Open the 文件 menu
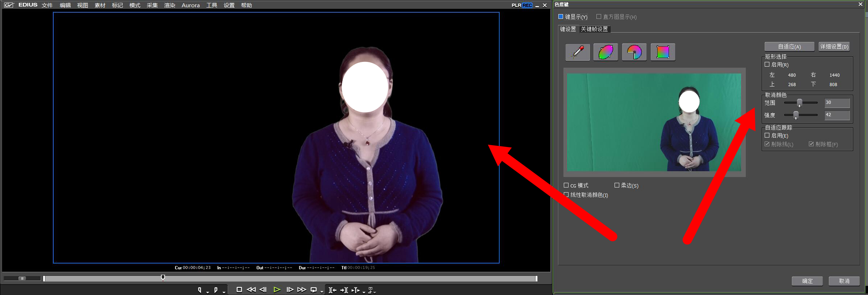Viewport: 868px width, 295px height. (x=47, y=5)
